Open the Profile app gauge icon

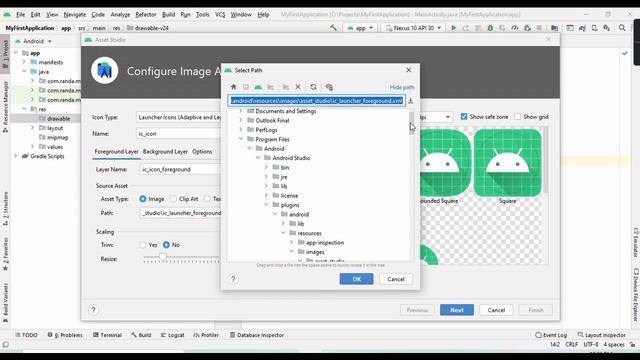[x=515, y=28]
